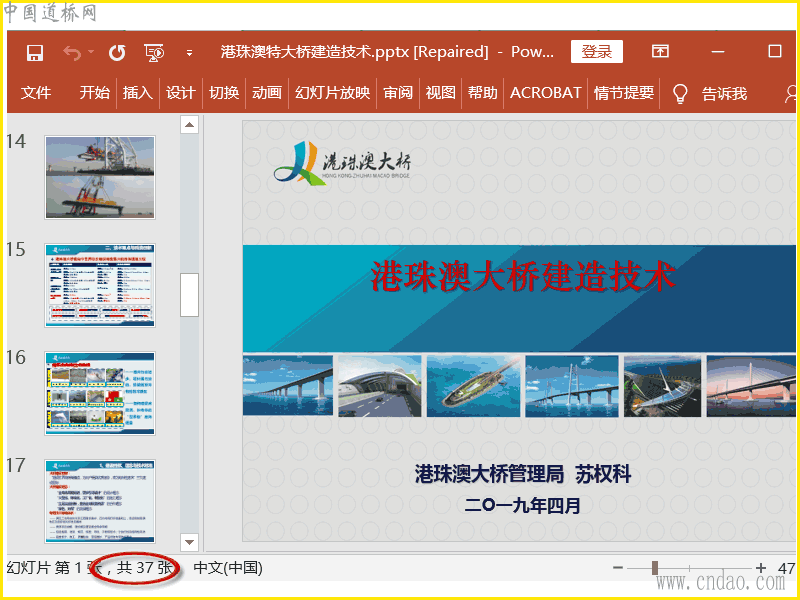This screenshot has height=600, width=800.
Task: Click the 港珠澳大桥 logo on slide
Action: point(342,164)
